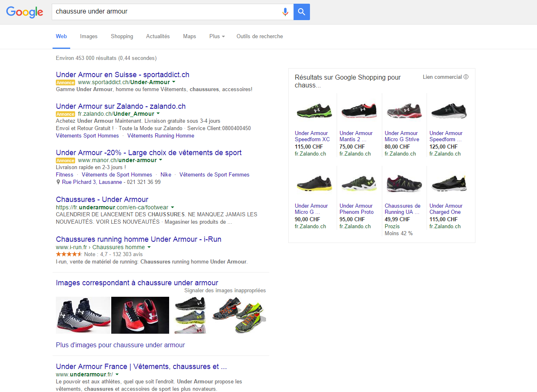The width and height of the screenshot is (537, 392).
Task: Open Outils de recherche
Action: click(259, 36)
